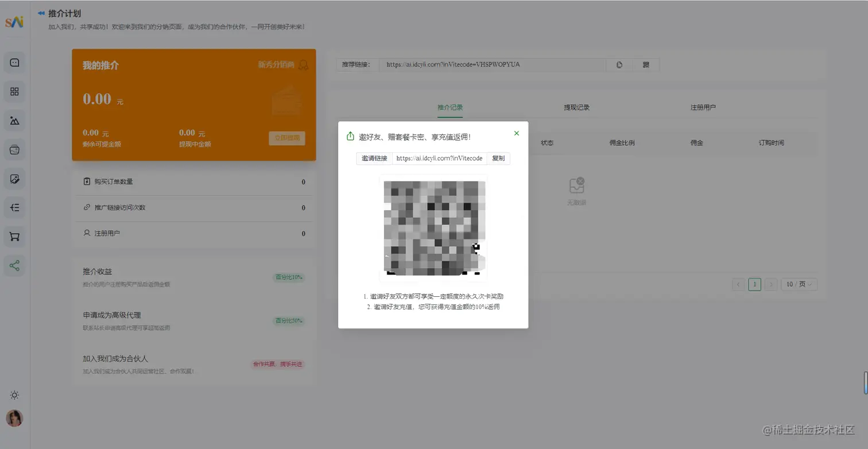
Task: Close the invite friends dialog
Action: tap(516, 133)
